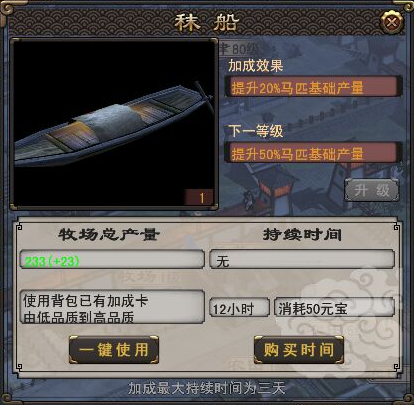Viewport: 414px width, 405px height.
Task: Open the 12小时 duration selector
Action: pyautogui.click(x=239, y=308)
